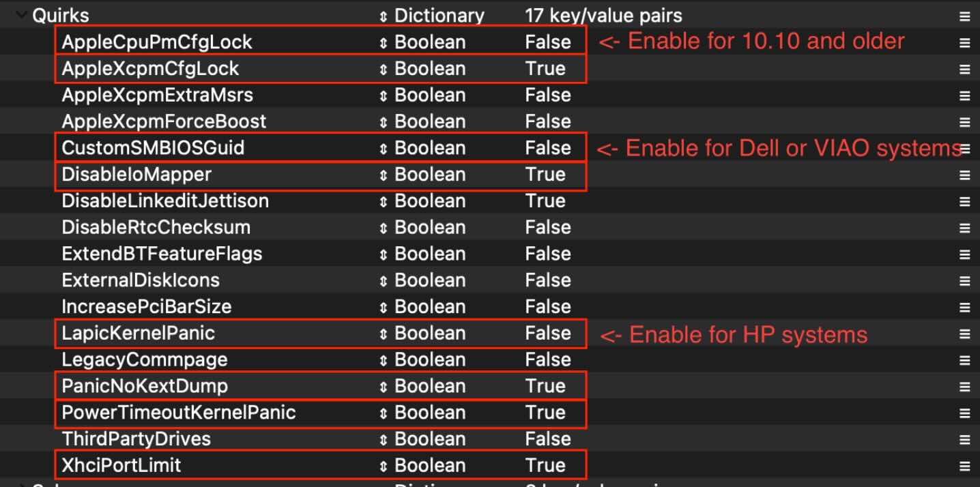
Task: Click the hamburger icon on Quirks row
Action: pyautogui.click(x=964, y=16)
